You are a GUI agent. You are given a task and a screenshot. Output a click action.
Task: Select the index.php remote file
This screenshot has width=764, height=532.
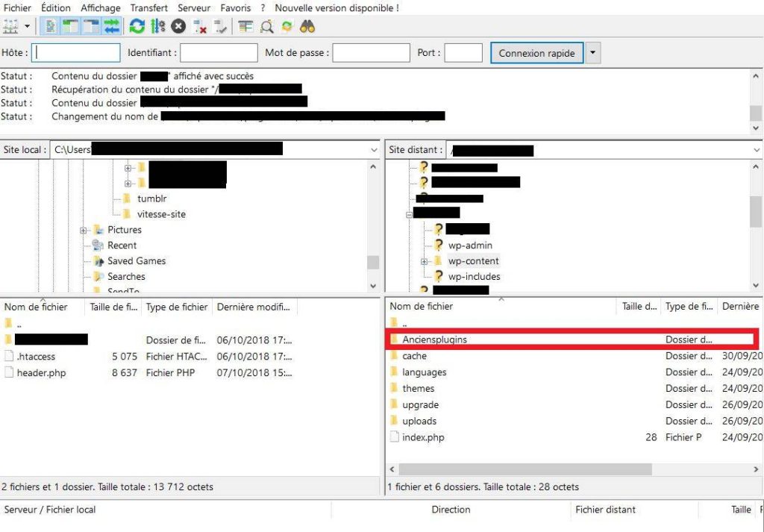click(424, 437)
